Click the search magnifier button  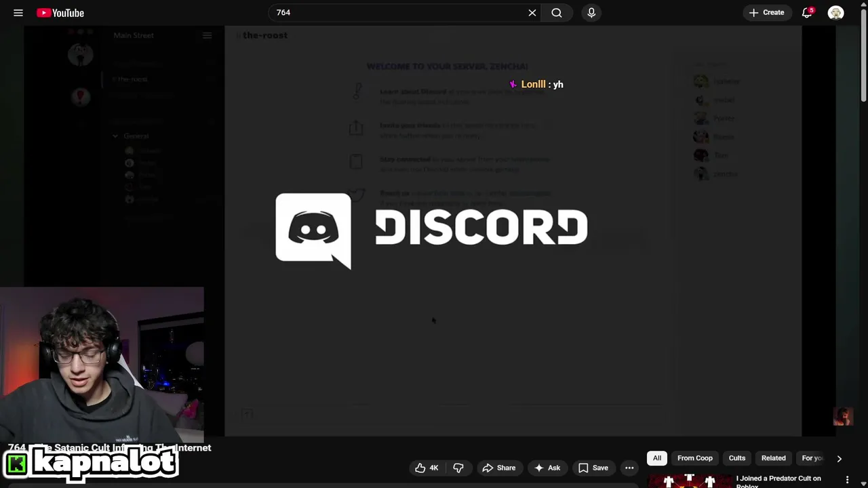coord(557,13)
